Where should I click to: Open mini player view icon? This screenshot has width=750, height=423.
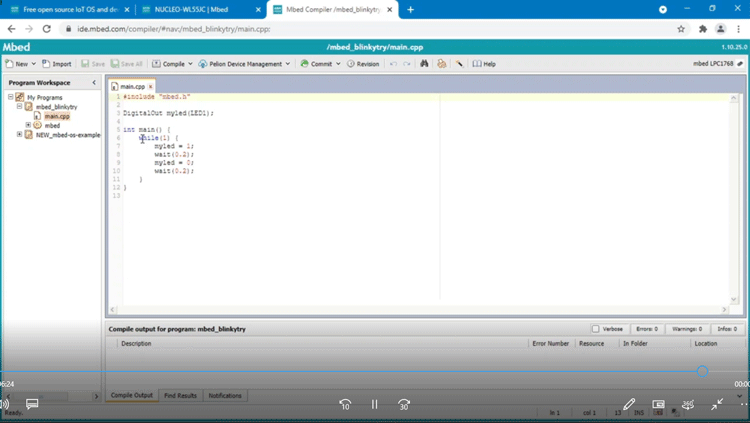click(x=658, y=404)
